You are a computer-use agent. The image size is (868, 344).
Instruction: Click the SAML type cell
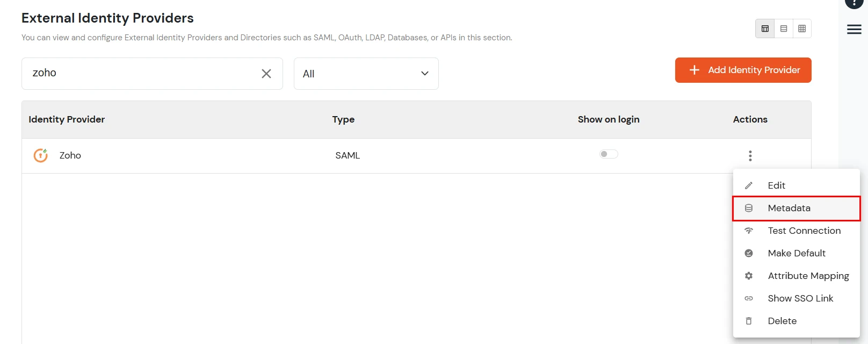[348, 155]
